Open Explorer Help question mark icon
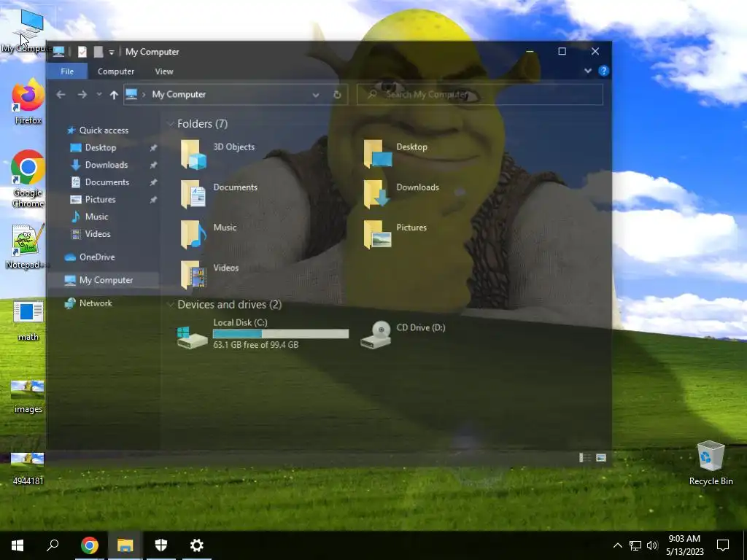The image size is (747, 560). click(603, 71)
